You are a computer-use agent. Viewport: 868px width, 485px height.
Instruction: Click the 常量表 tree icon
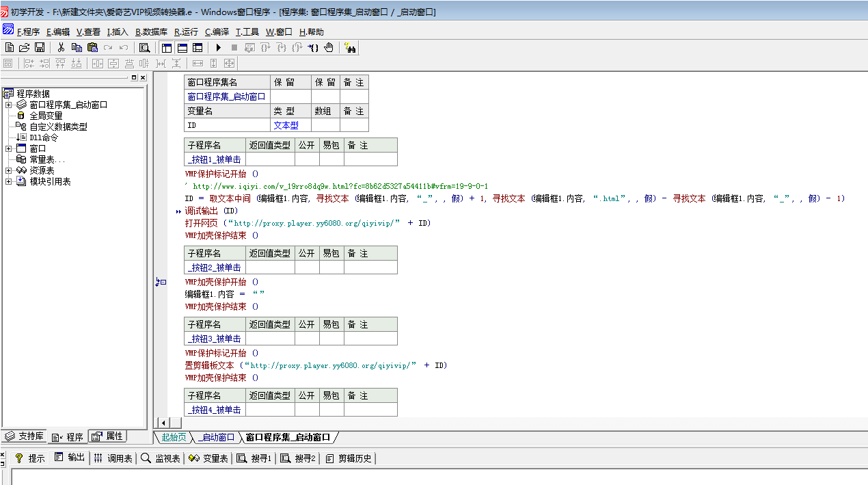tap(21, 159)
